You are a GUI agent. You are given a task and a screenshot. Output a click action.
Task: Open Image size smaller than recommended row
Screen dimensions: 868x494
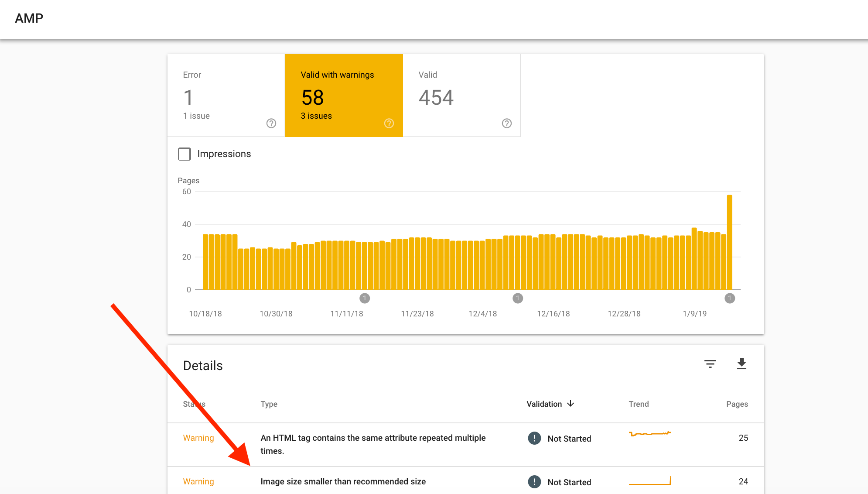point(343,482)
